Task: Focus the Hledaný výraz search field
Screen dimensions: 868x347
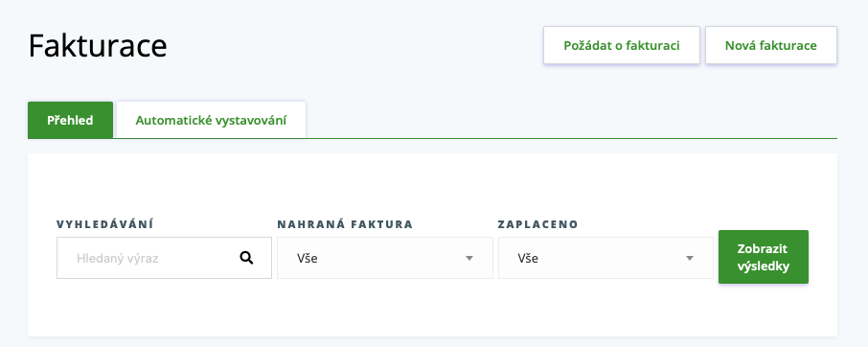Action: (x=164, y=258)
